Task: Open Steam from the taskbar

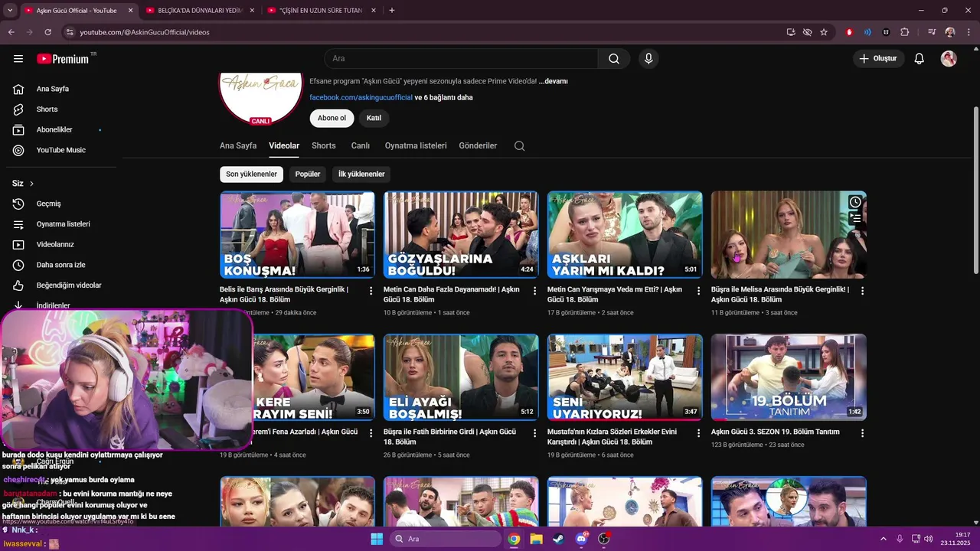Action: coord(558,539)
